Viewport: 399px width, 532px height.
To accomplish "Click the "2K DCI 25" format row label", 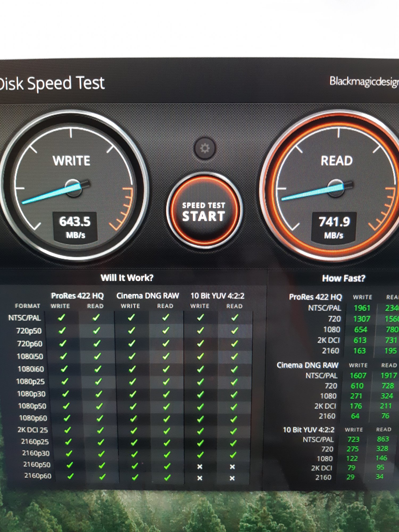I will click(33, 430).
